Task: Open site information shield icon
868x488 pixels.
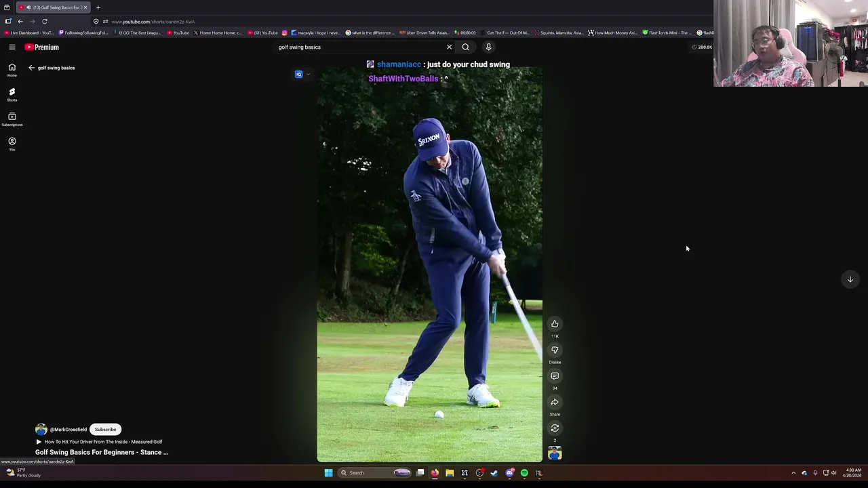Action: click(96, 22)
